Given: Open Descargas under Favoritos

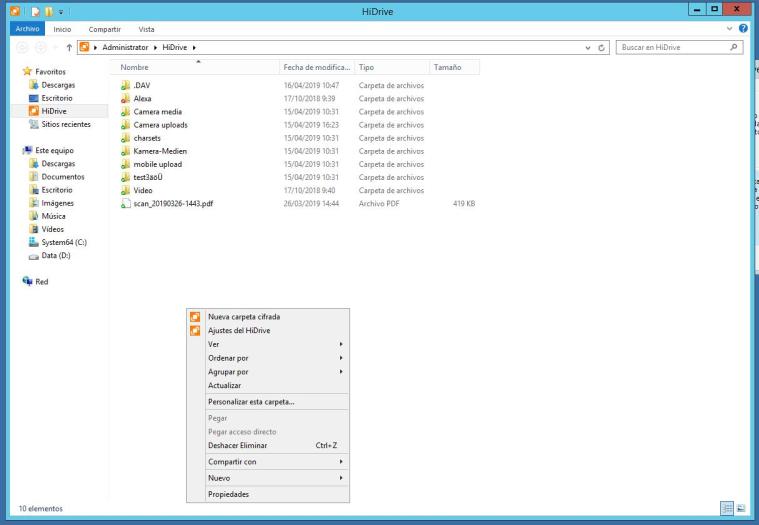Looking at the screenshot, I should pyautogui.click(x=58, y=85).
